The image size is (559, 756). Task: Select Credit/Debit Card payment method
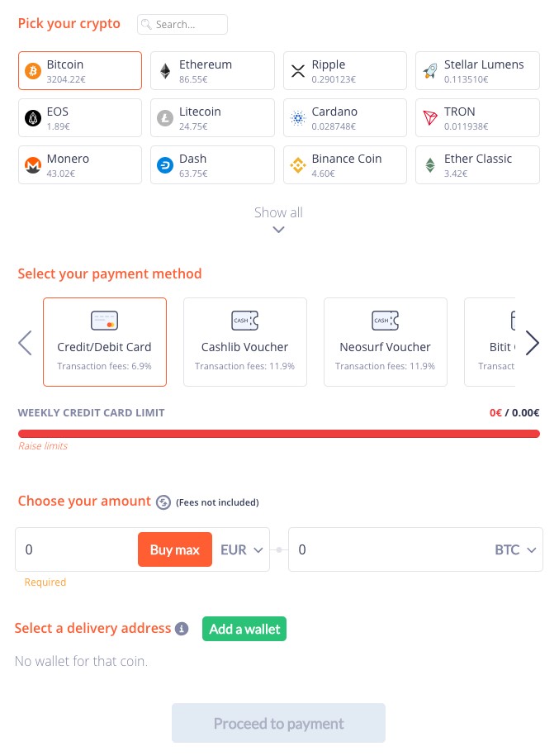click(105, 342)
